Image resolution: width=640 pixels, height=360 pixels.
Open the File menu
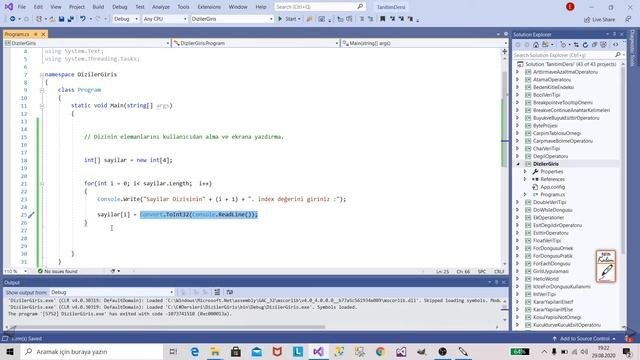click(x=22, y=7)
